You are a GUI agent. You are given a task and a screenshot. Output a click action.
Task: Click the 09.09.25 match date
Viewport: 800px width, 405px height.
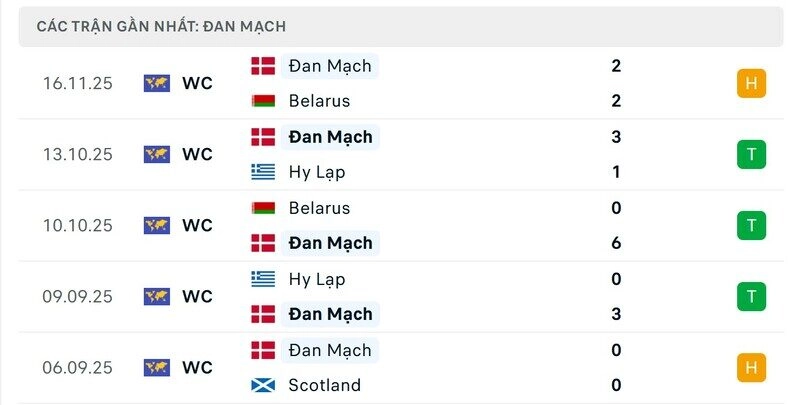78,296
